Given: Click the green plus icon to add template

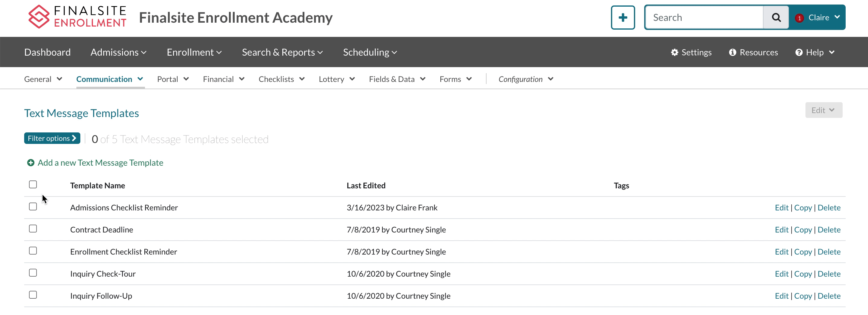Looking at the screenshot, I should pyautogui.click(x=31, y=163).
